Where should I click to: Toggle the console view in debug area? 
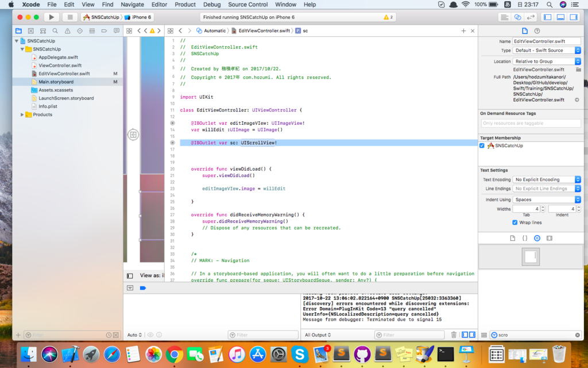pos(472,335)
